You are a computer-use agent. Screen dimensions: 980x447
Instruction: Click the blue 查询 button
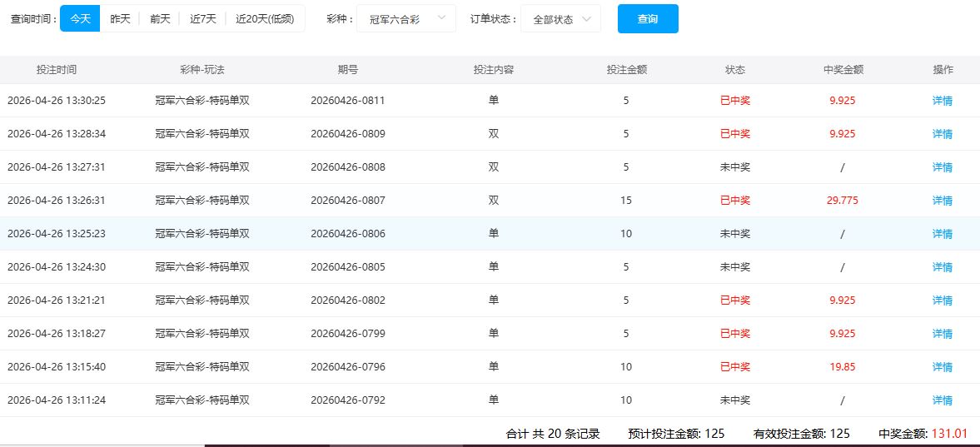click(648, 19)
